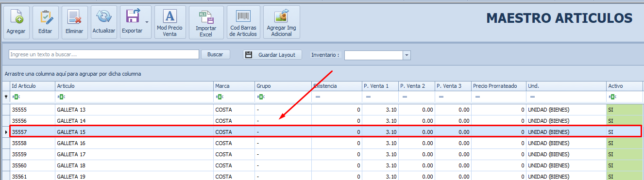Viewport: 644px width, 180px height.
Task: Sort by the Articulo column header
Action: [134, 86]
